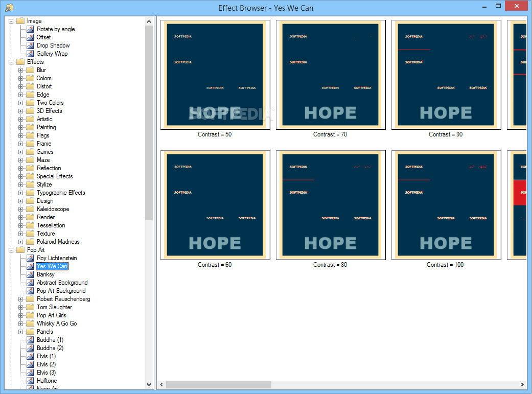Select the Flags folder label
Image resolution: width=532 pixels, height=394 pixels.
tap(43, 135)
